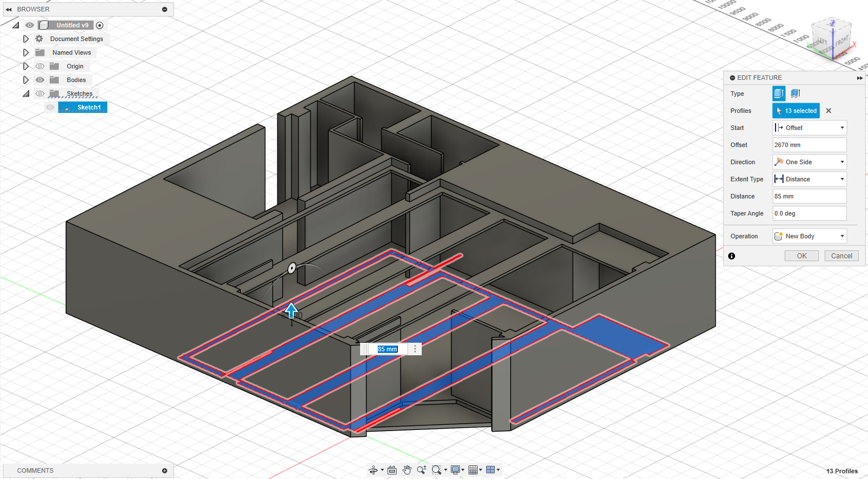
Task: Show the hidden Origin folder
Action: point(40,66)
